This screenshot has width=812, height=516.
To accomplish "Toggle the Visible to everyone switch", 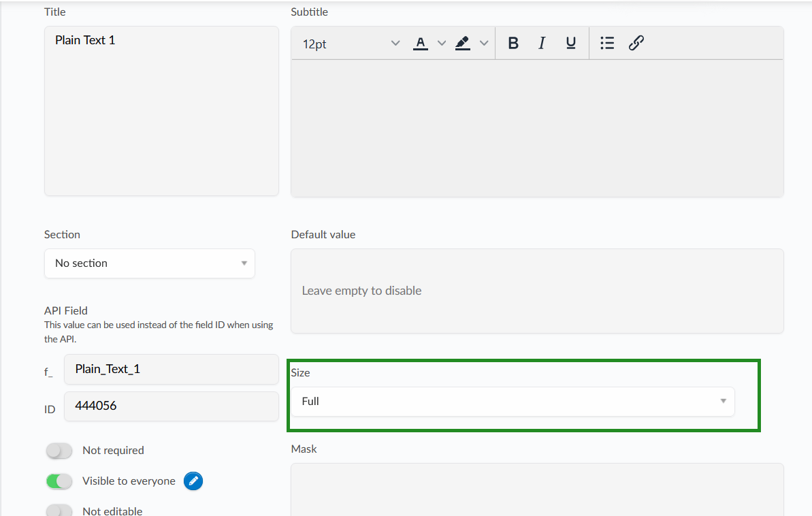I will (x=59, y=481).
